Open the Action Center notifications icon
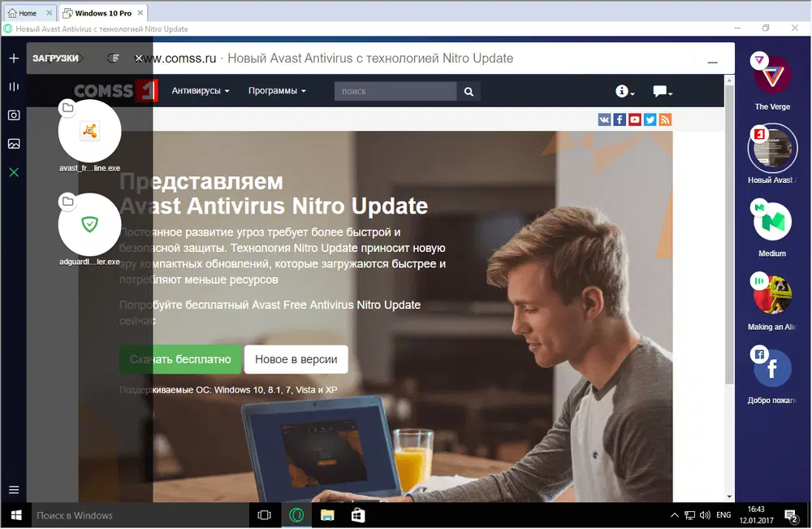The width and height of the screenshot is (812, 529). point(791,515)
